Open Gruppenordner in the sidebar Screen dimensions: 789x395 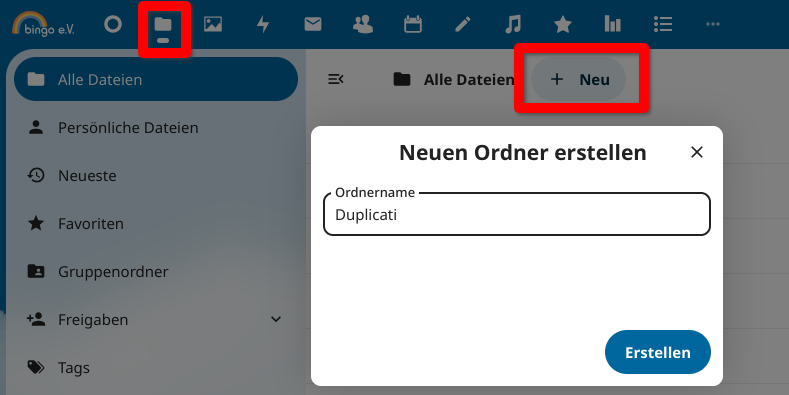[x=156, y=272]
